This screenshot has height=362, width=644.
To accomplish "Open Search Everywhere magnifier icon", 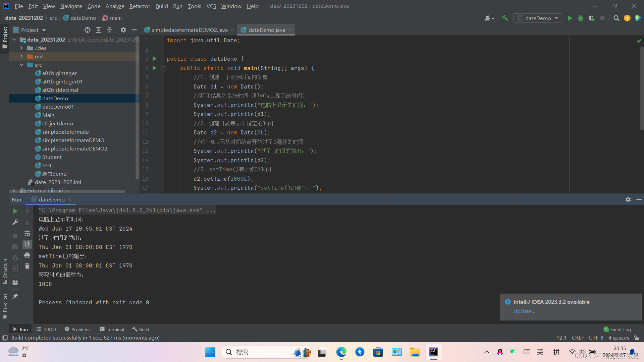I will [x=616, y=18].
